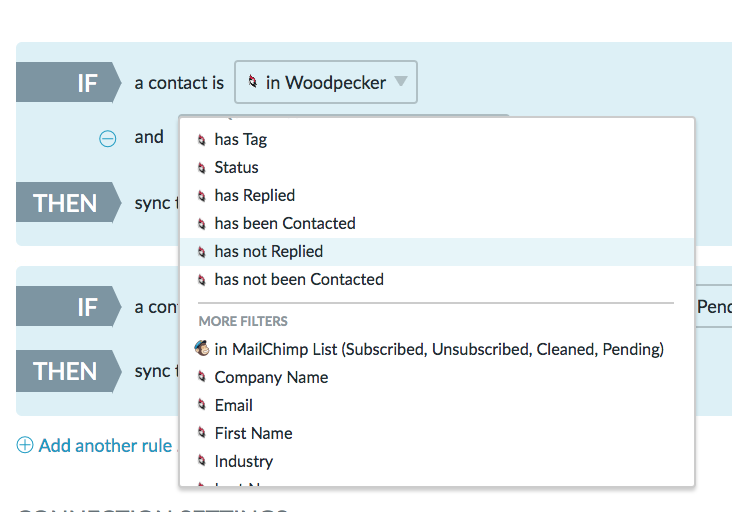Click the second rule's THEN label
This screenshot has height=512, width=732.
pos(68,371)
